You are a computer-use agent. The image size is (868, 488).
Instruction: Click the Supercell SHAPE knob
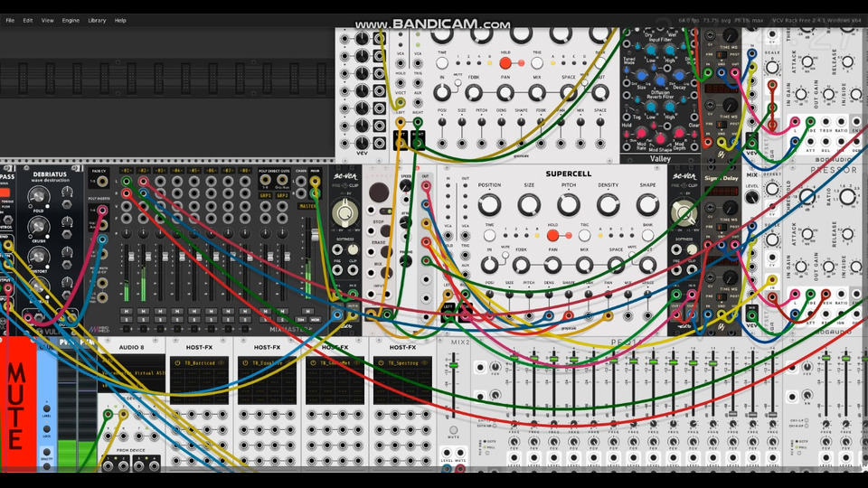[647, 205]
